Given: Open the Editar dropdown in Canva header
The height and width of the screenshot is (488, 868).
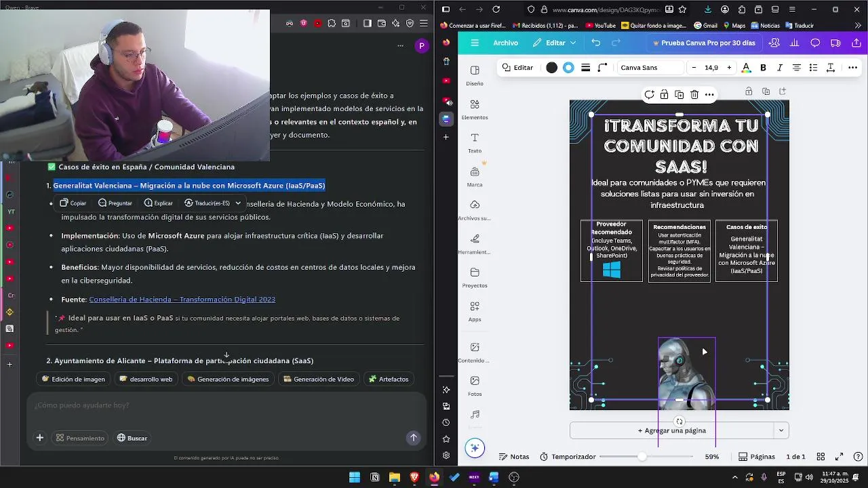Looking at the screenshot, I should 555,43.
